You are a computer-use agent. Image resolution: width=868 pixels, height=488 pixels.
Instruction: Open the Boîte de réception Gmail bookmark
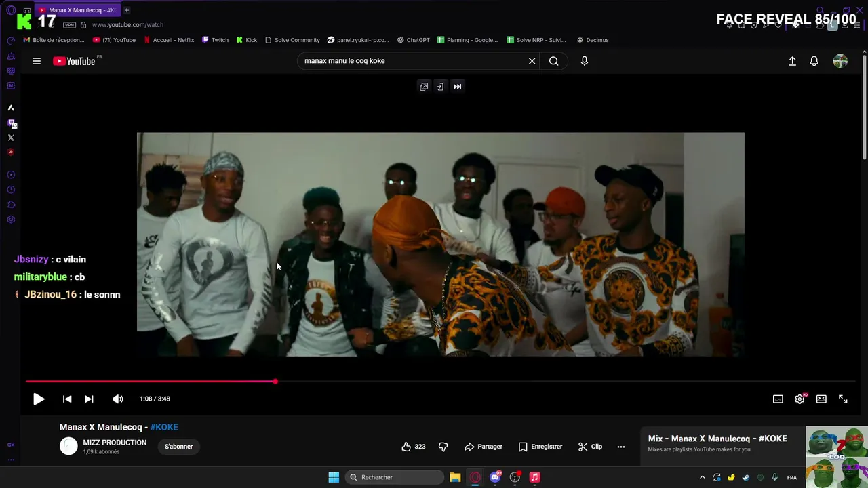tap(54, 40)
